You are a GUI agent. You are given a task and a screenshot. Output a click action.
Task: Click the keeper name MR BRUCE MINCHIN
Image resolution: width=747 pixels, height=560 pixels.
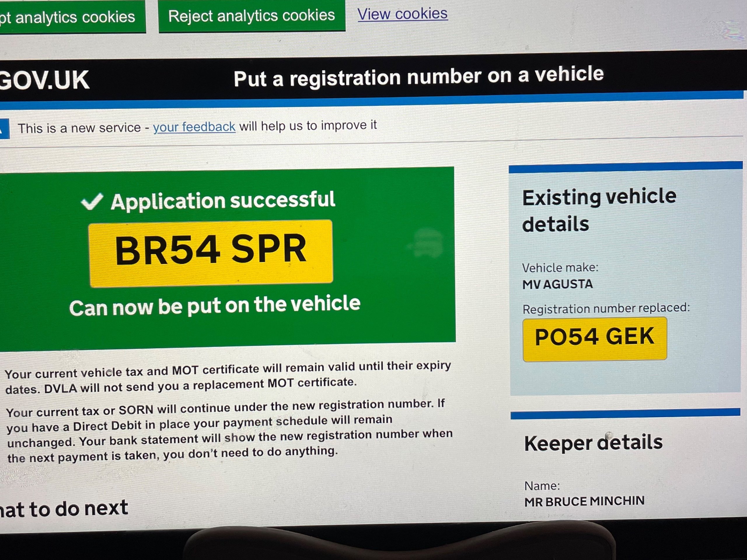[584, 502]
